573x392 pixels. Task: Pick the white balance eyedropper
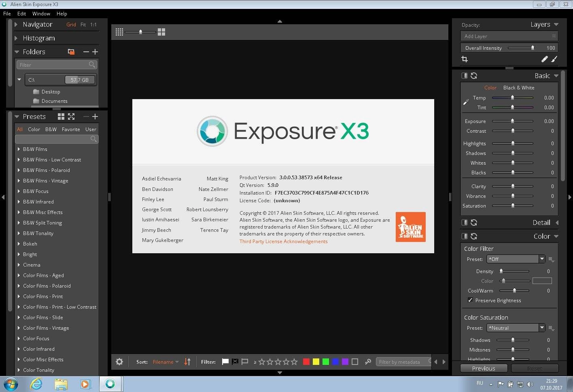pyautogui.click(x=466, y=102)
